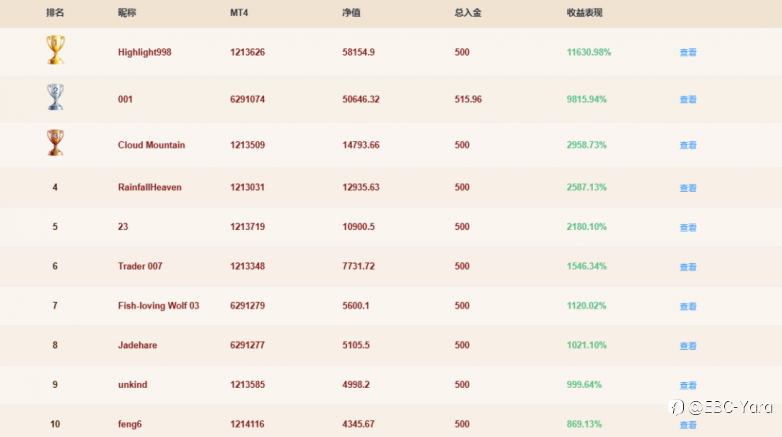This screenshot has width=782, height=437.
Task: Click the 排名 column header
Action: click(55, 13)
